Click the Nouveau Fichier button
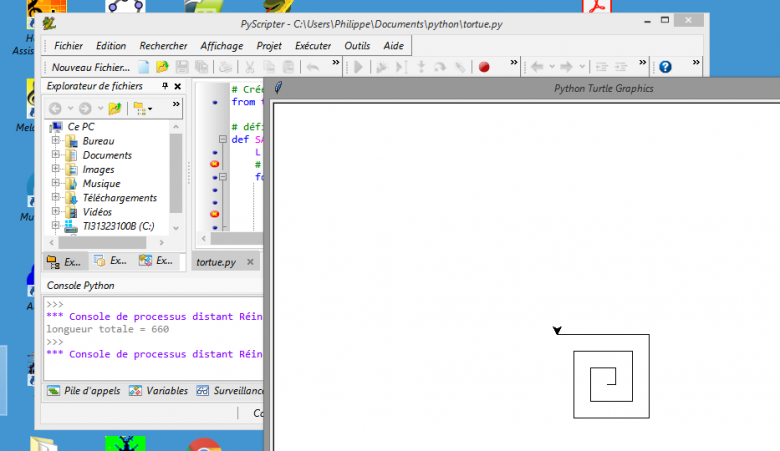 point(90,67)
